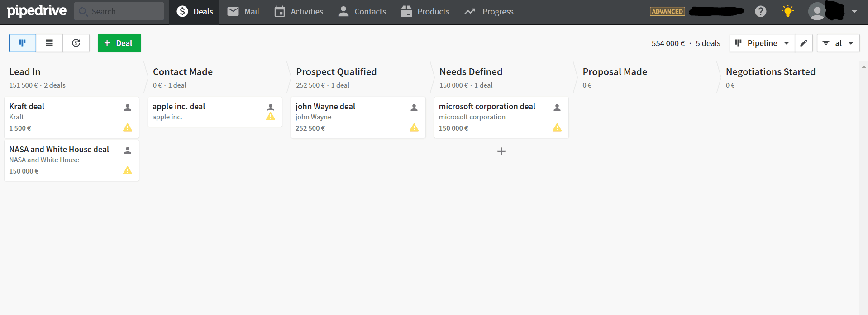Image resolution: width=868 pixels, height=315 pixels.
Task: Click NASA and White House organization link
Action: click(44, 160)
